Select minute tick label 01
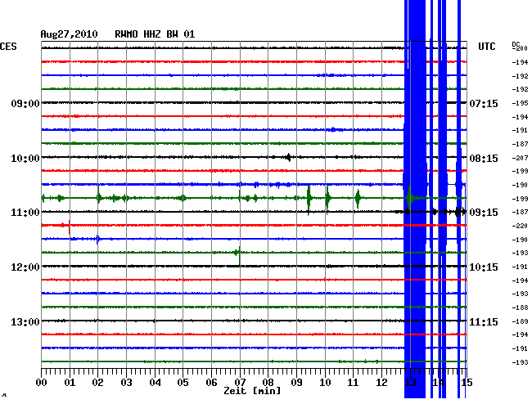 tap(70, 383)
